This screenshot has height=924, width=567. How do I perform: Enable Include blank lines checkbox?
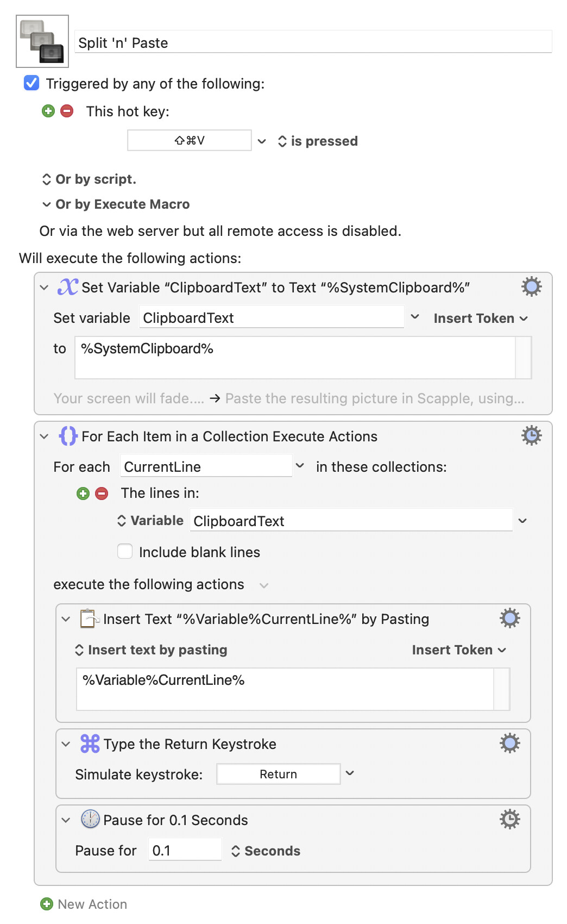pyautogui.click(x=125, y=552)
